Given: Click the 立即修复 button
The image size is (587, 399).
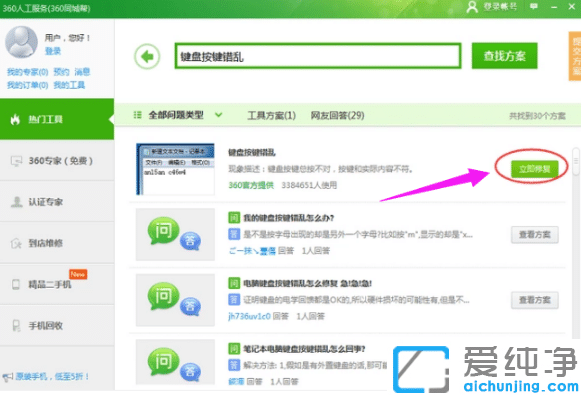Looking at the screenshot, I should [535, 169].
